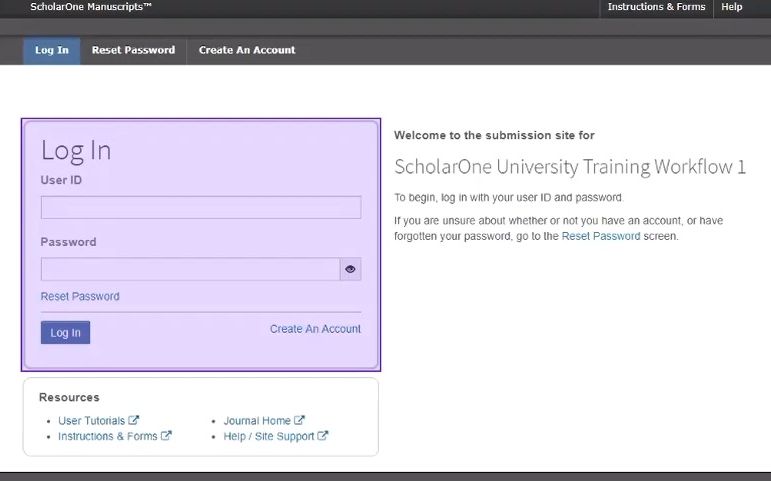This screenshot has width=771, height=482.
Task: Click Reset Password link below password field
Action: point(80,296)
